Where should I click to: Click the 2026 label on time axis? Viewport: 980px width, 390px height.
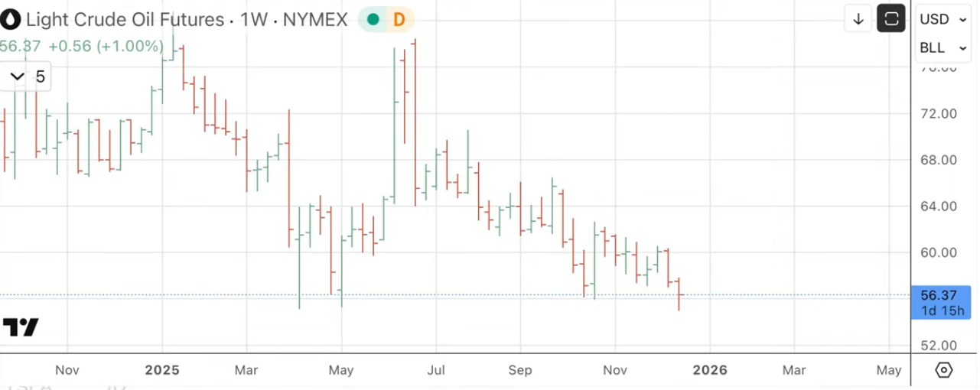[710, 370]
